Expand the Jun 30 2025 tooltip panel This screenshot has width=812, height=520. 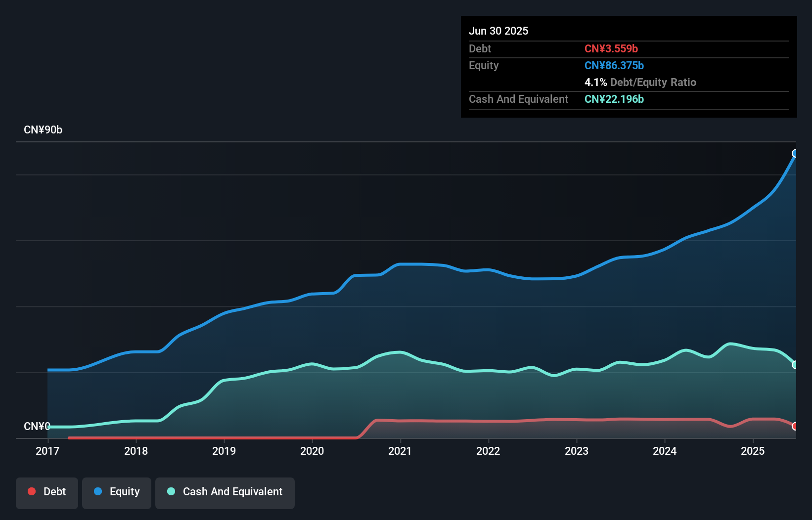(628, 67)
